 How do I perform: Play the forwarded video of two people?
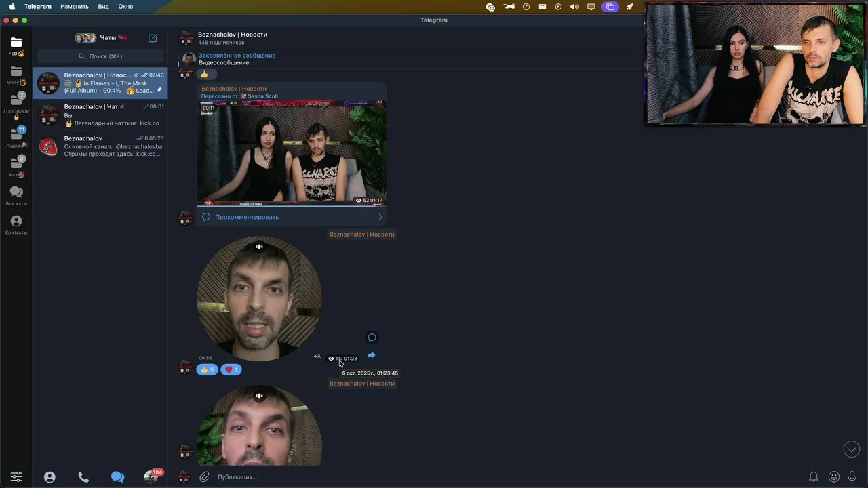coord(292,153)
